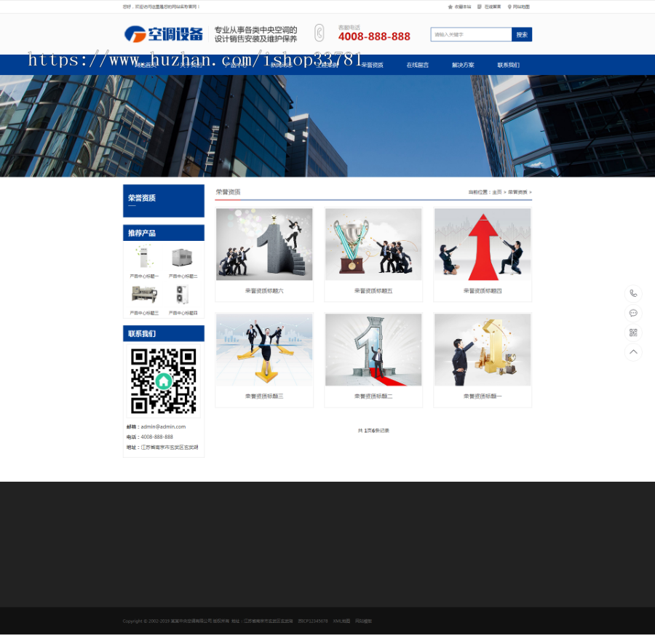Open 解决方案 in the navigation bar
This screenshot has height=644, width=655.
pos(463,65)
